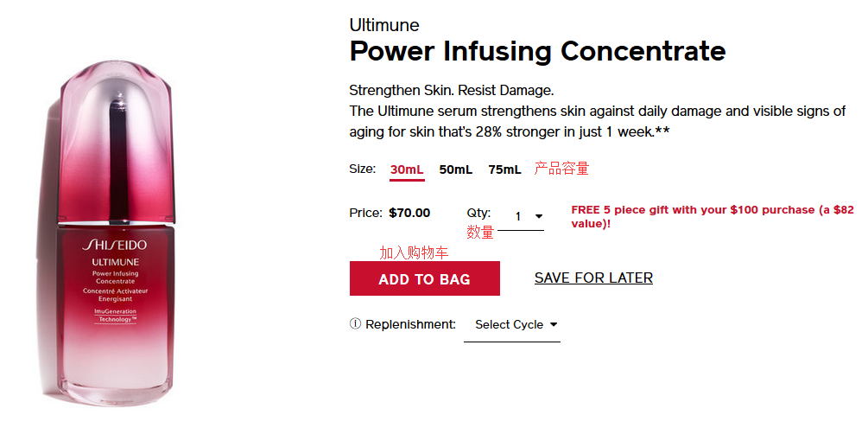Click the Ultimune name above the title
The image size is (868, 428).
(384, 24)
